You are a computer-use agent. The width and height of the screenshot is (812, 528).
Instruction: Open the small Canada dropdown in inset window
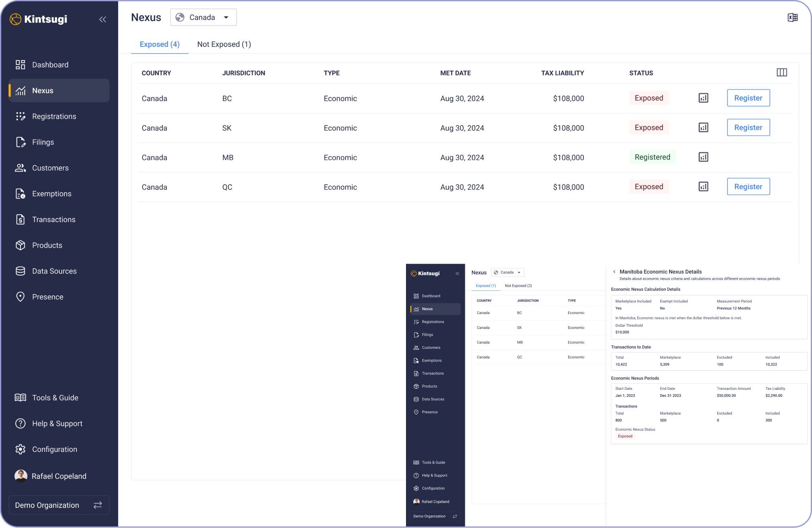pyautogui.click(x=507, y=272)
